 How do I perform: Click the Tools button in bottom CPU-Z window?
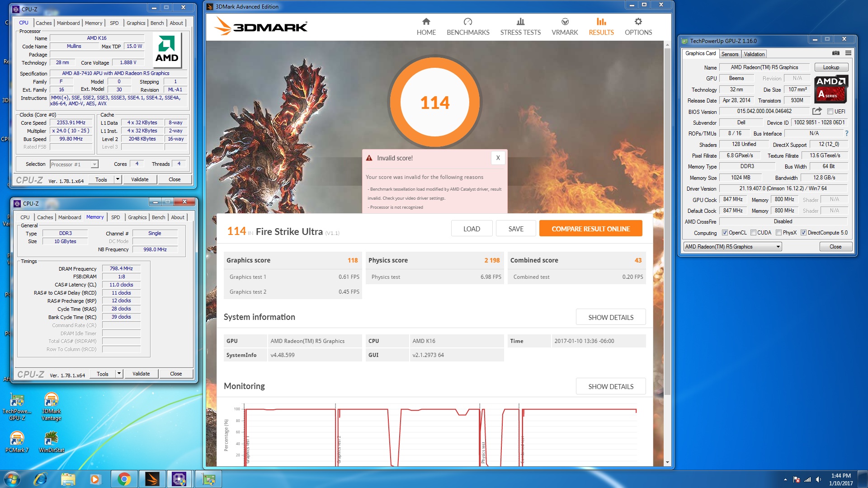(103, 374)
